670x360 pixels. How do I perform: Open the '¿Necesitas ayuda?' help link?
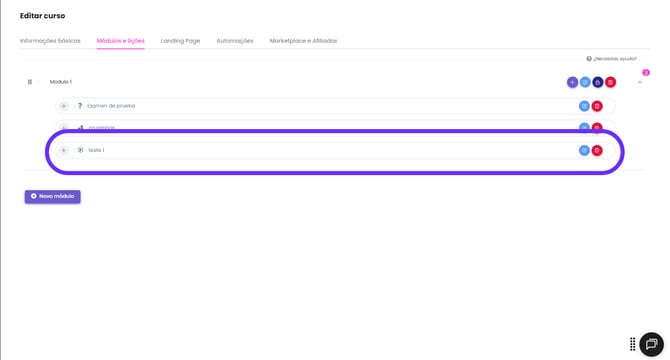(611, 59)
